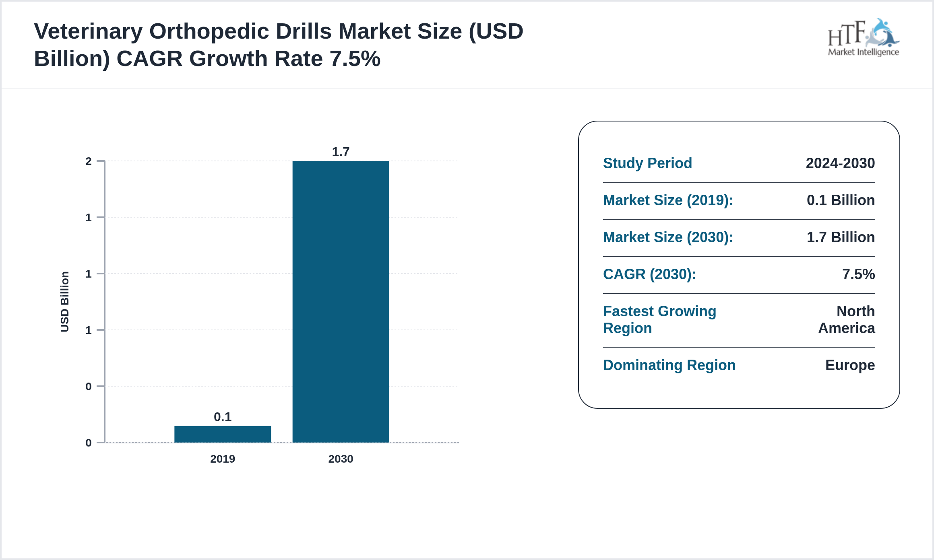
Task: Click the Study Period label
Action: [647, 163]
